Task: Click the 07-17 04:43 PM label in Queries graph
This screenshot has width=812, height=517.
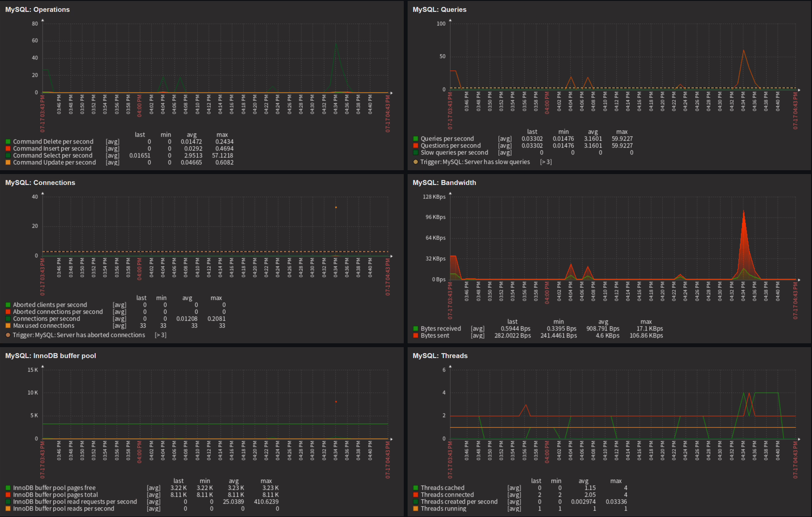Action: click(x=795, y=110)
